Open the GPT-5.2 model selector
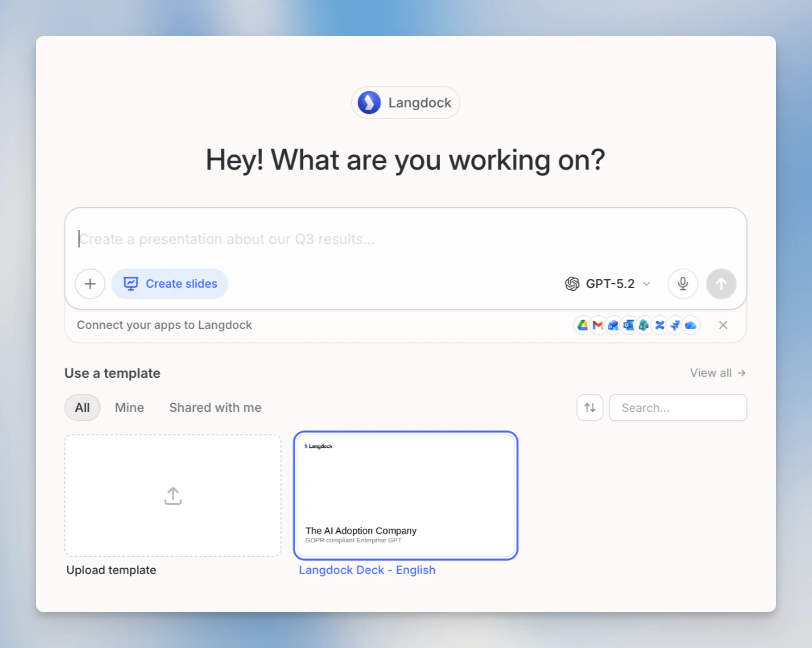The image size is (812, 648). click(607, 283)
